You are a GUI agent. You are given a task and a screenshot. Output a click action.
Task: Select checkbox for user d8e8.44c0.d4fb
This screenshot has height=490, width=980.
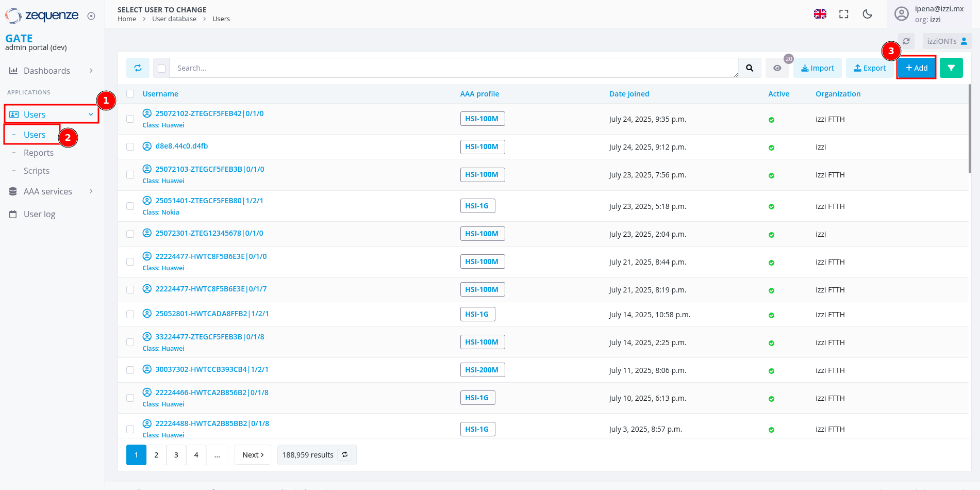(x=130, y=147)
